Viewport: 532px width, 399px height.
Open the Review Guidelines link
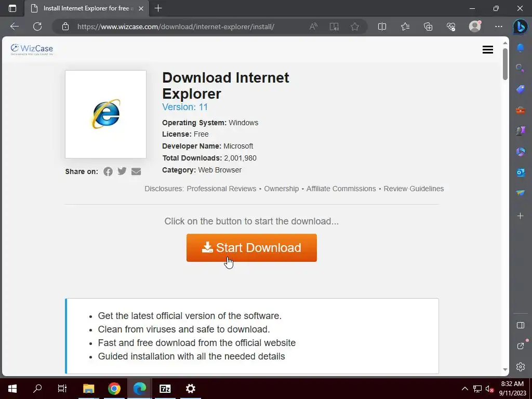(414, 189)
